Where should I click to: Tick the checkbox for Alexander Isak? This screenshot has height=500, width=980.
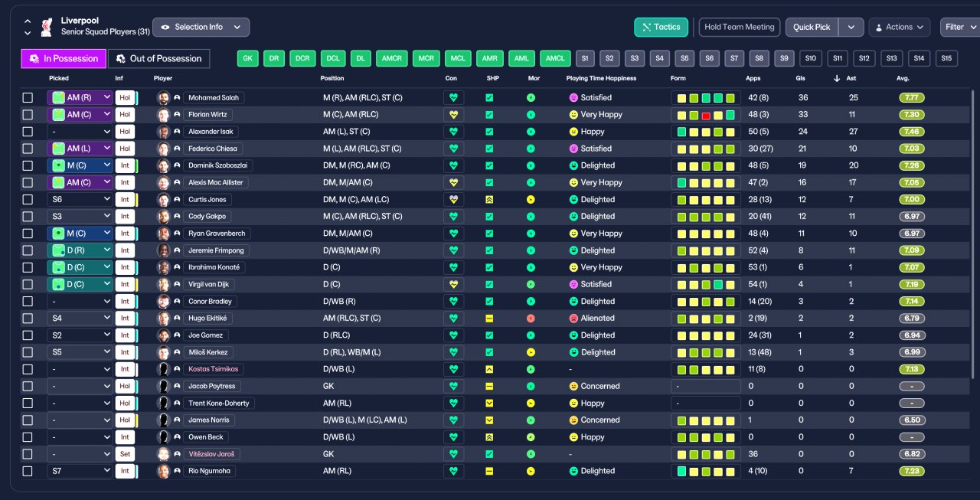28,132
